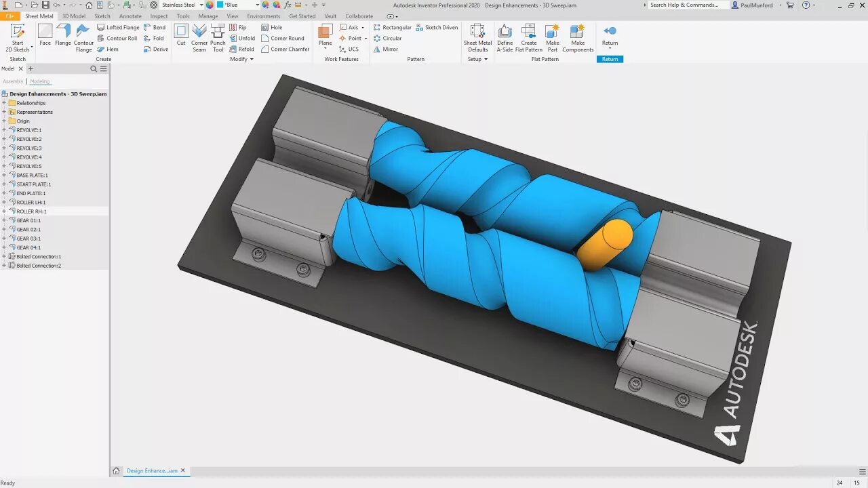Screen dimensions: 868x488
Task: Click the Home icon in quick access toolbar
Action: point(89,5)
